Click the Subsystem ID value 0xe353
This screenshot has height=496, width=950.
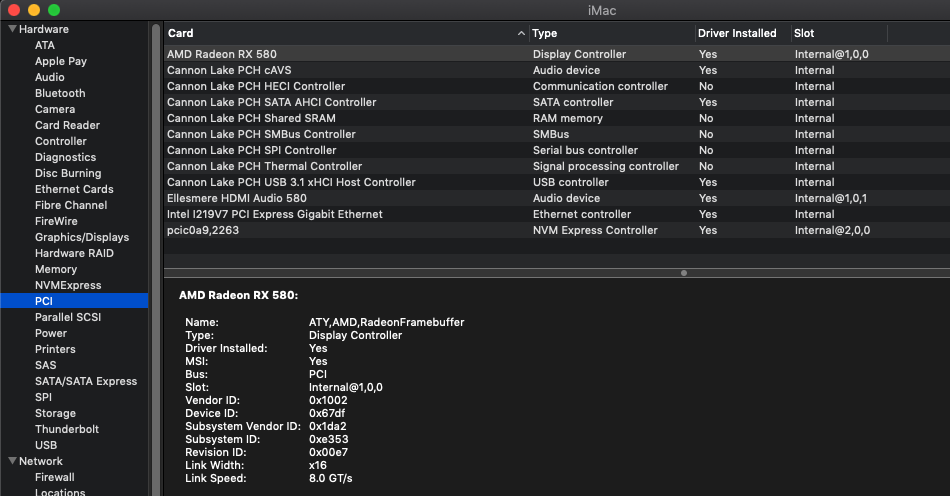point(328,439)
